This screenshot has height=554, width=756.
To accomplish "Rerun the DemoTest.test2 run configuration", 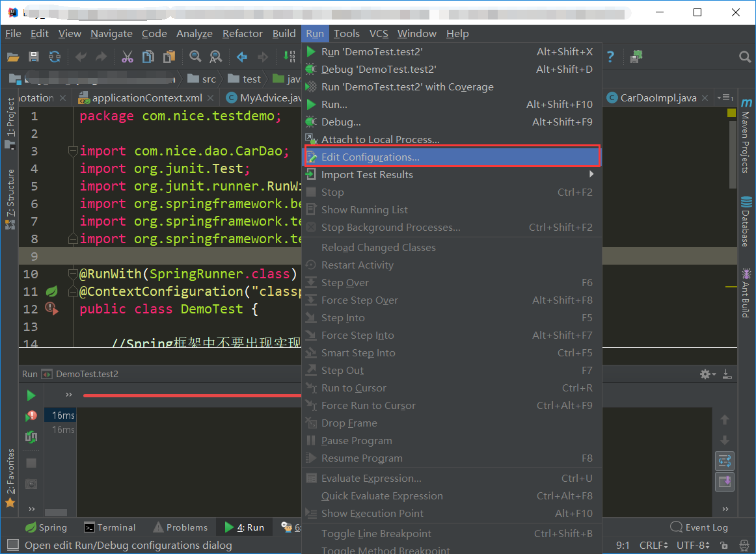I will tap(31, 395).
